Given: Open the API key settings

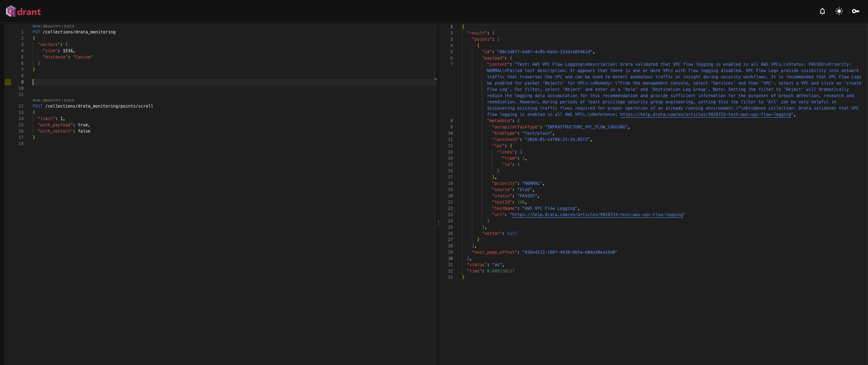Looking at the screenshot, I should click(855, 11).
